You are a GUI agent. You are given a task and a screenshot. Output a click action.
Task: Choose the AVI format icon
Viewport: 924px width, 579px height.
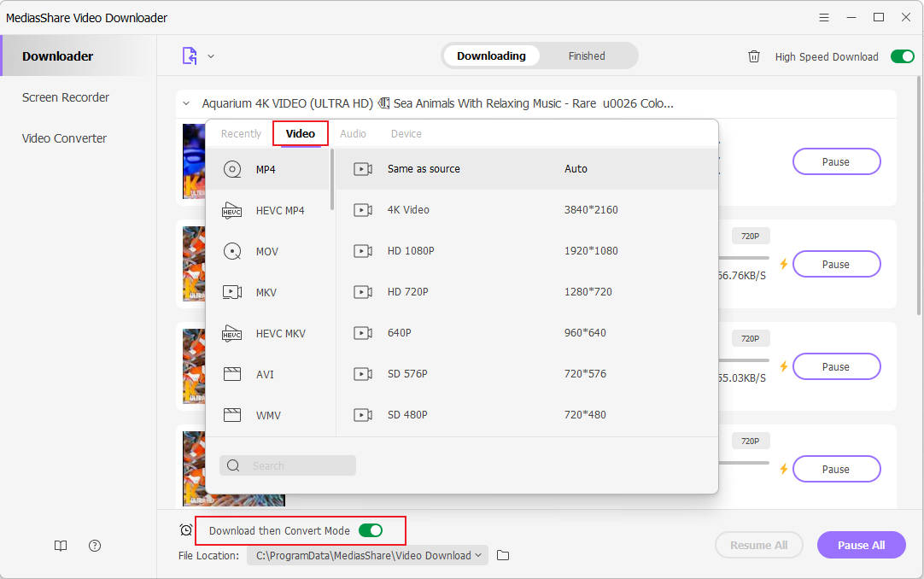point(232,374)
